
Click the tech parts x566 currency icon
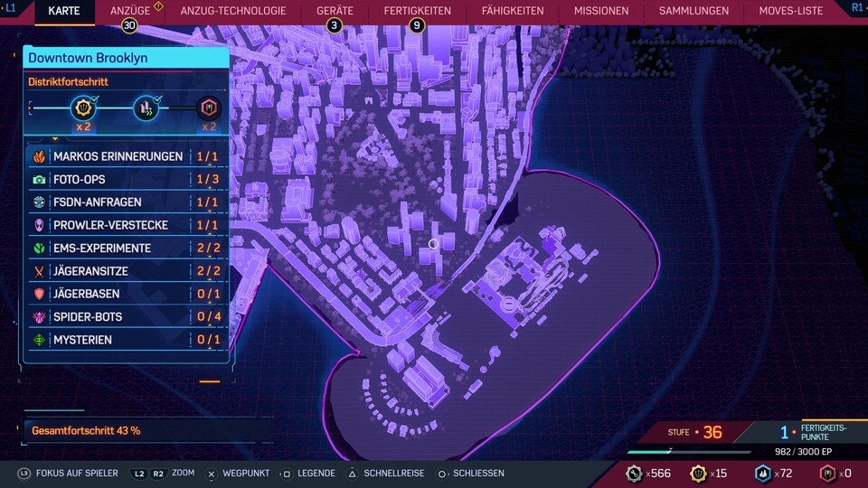click(x=634, y=474)
